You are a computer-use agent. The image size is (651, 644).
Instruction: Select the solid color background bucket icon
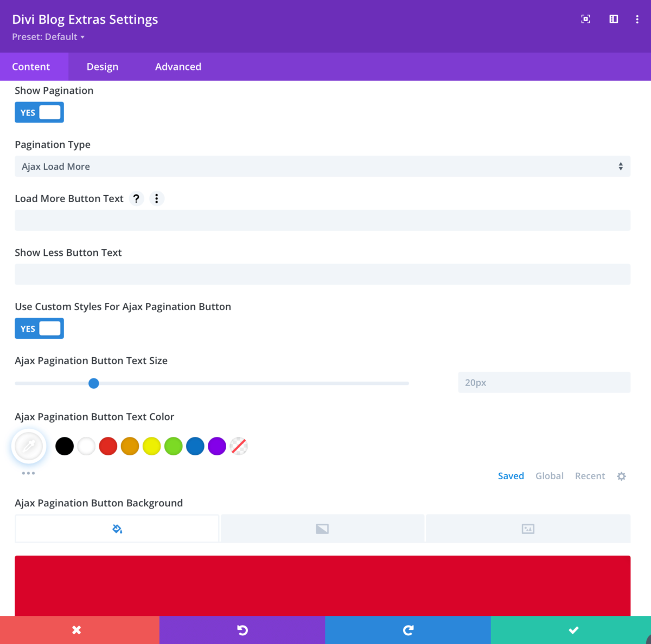(x=117, y=528)
